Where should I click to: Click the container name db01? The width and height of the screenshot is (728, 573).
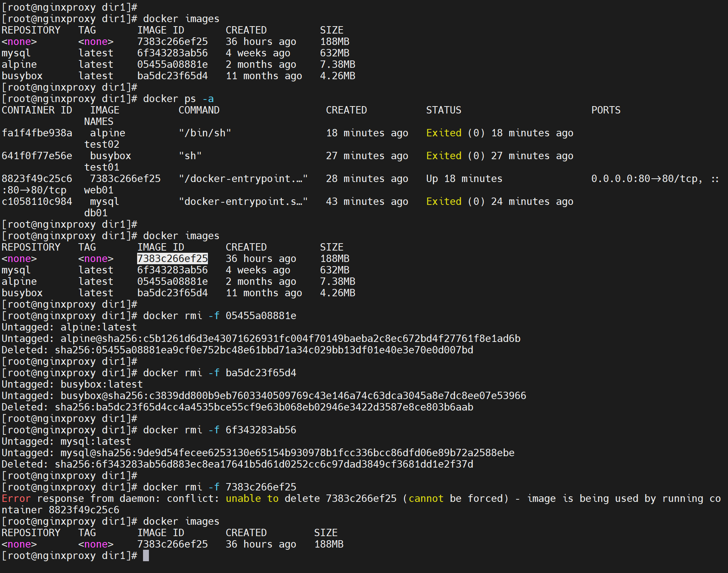(x=95, y=213)
